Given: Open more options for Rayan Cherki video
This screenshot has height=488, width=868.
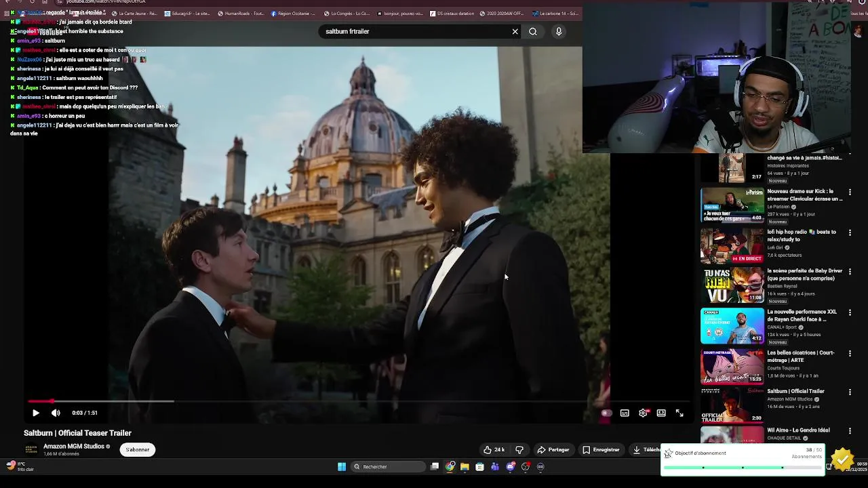Looking at the screenshot, I should pos(850,313).
